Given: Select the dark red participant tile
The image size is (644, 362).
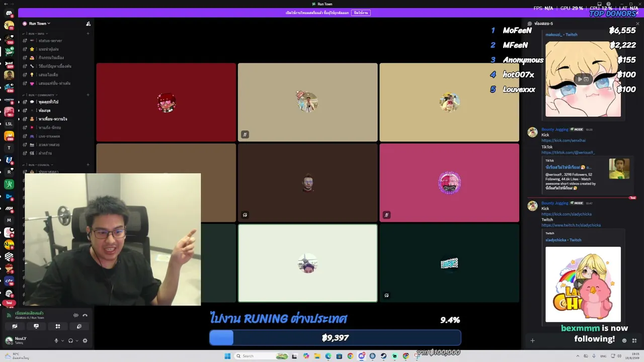Looking at the screenshot, I should tap(166, 102).
